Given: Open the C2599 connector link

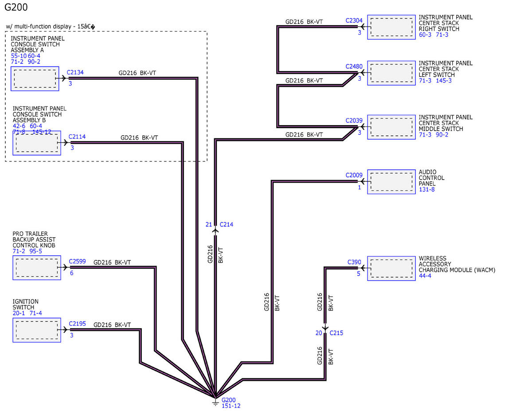Looking at the screenshot, I should coord(77,261).
